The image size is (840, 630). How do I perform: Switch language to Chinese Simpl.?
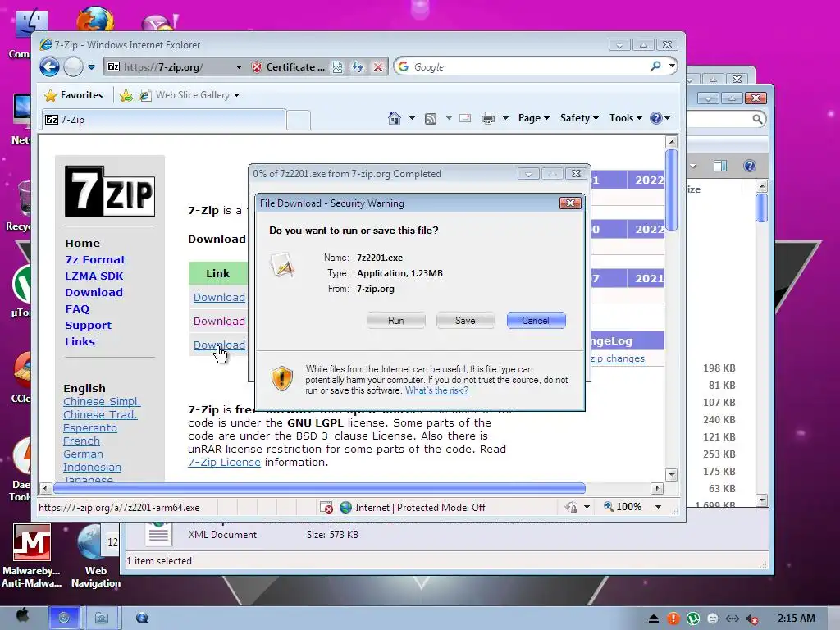pos(102,402)
